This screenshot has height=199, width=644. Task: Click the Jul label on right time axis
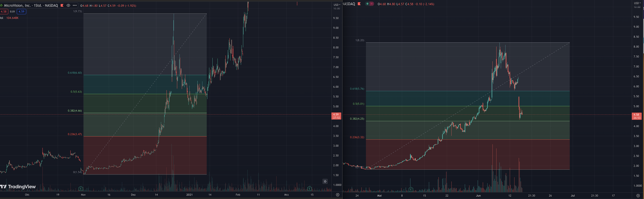[x=573, y=196]
